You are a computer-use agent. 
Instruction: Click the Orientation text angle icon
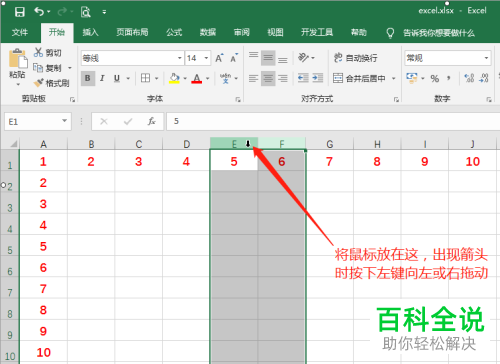coord(303,58)
